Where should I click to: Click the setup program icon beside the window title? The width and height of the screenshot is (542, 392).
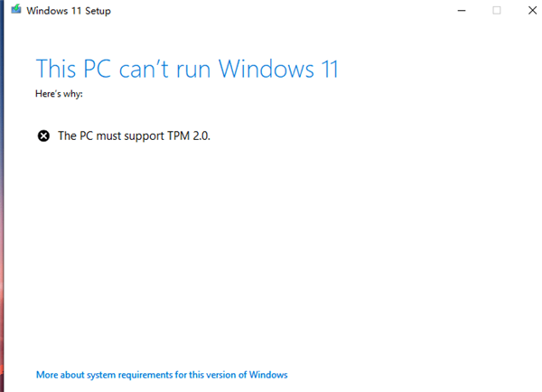tap(16, 9)
